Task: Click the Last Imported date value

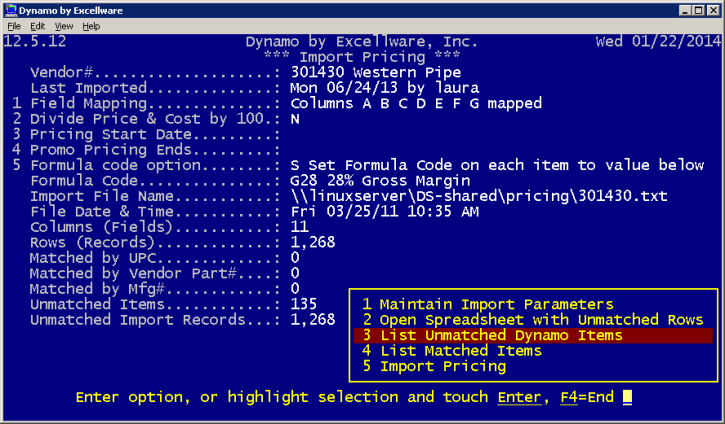Action: [x=385, y=88]
